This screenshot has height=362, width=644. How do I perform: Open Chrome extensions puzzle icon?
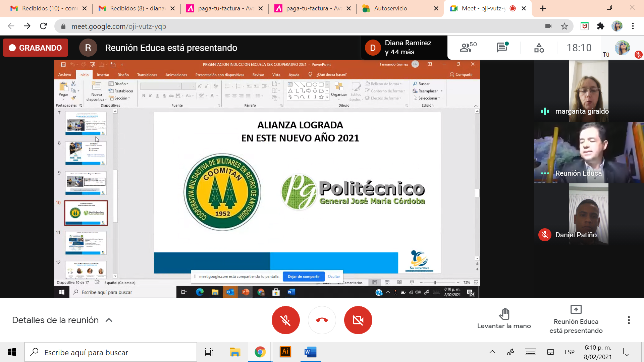pyautogui.click(x=601, y=26)
